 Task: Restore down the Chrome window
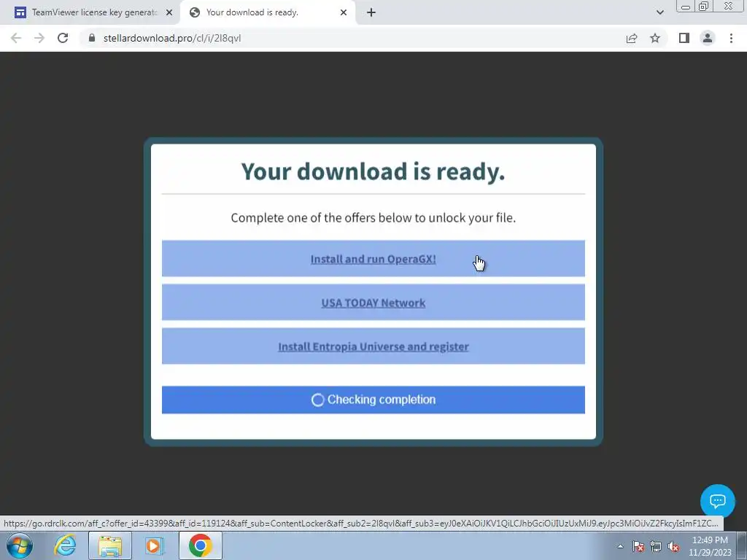(703, 7)
